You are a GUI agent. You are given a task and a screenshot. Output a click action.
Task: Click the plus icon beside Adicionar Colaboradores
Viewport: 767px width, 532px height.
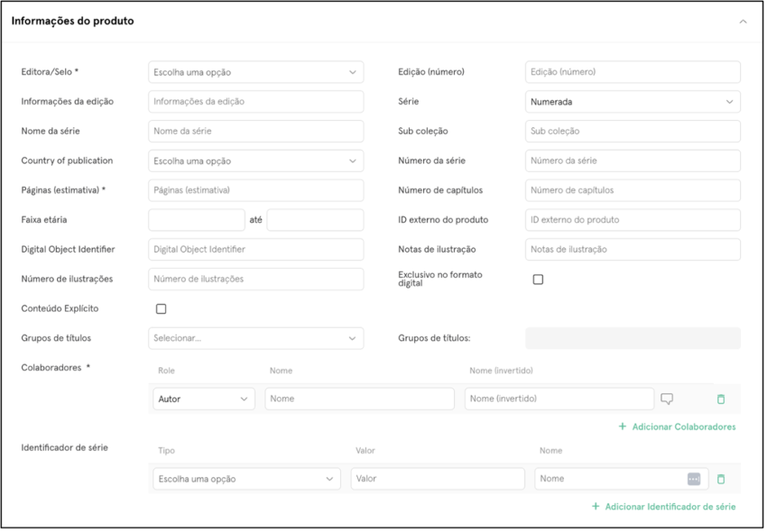tap(623, 427)
